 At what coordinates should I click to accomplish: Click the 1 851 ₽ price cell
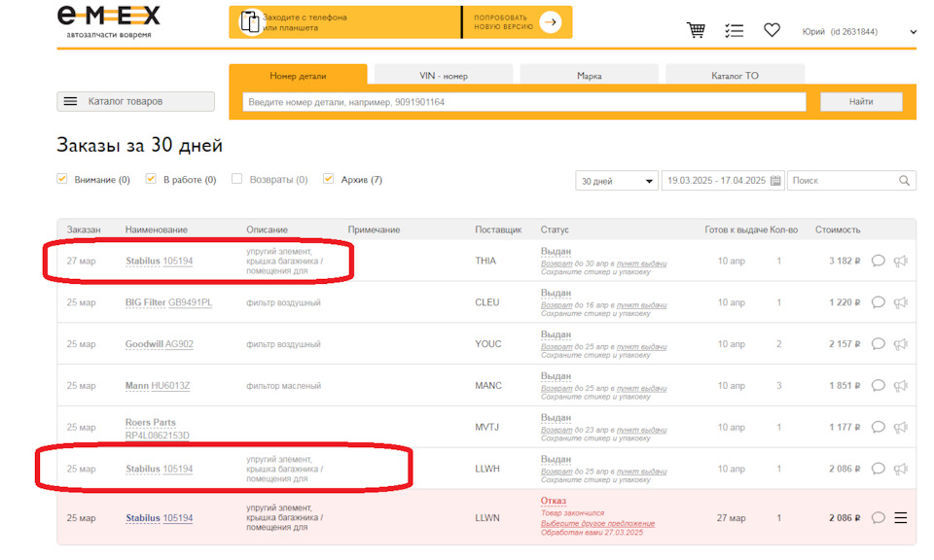click(x=844, y=386)
